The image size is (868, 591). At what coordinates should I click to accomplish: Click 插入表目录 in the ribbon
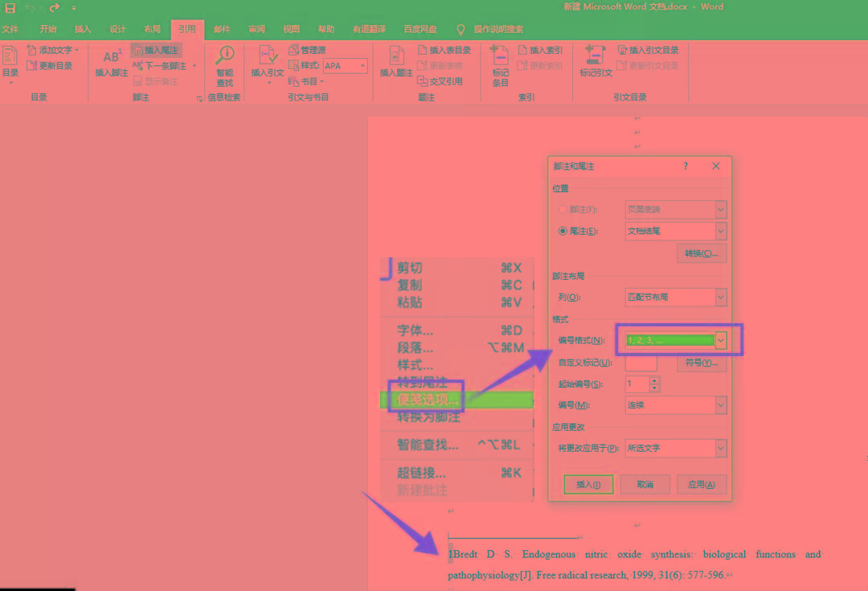click(x=444, y=50)
